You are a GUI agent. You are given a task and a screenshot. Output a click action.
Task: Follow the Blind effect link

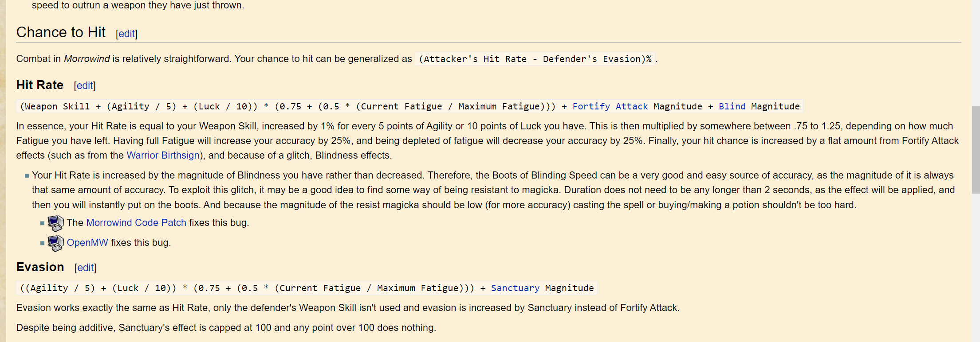[732, 106]
